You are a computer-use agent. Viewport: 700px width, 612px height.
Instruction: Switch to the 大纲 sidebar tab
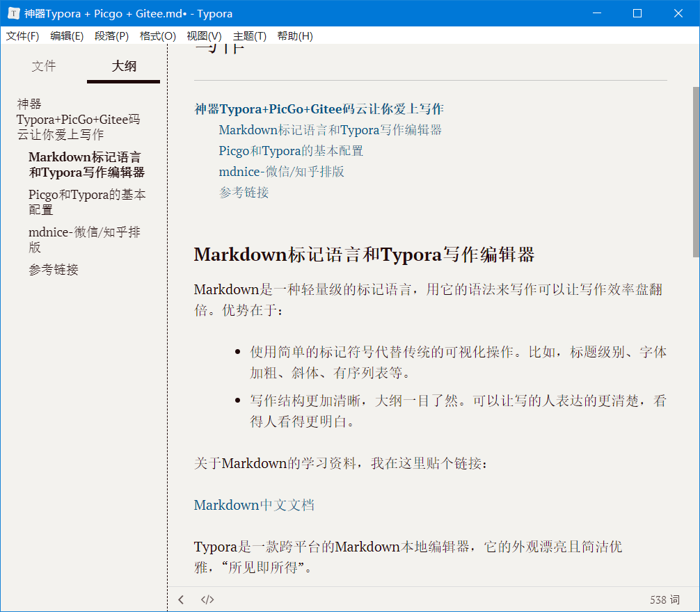coord(124,66)
